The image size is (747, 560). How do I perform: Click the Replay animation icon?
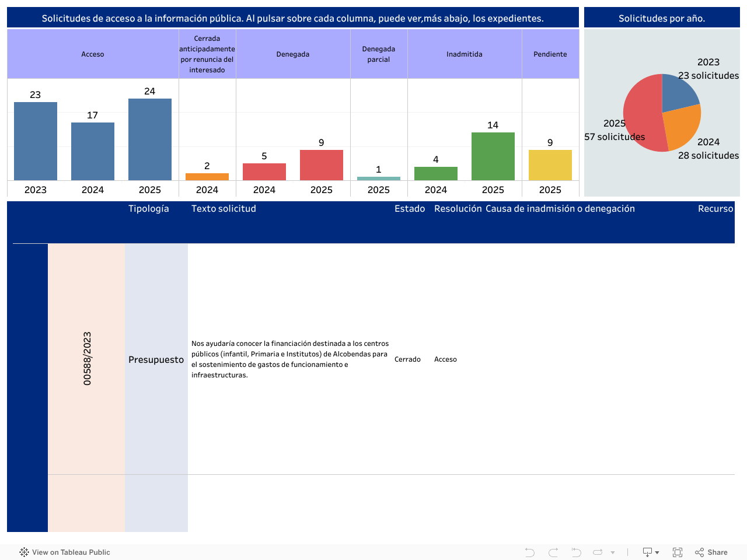[x=598, y=552]
